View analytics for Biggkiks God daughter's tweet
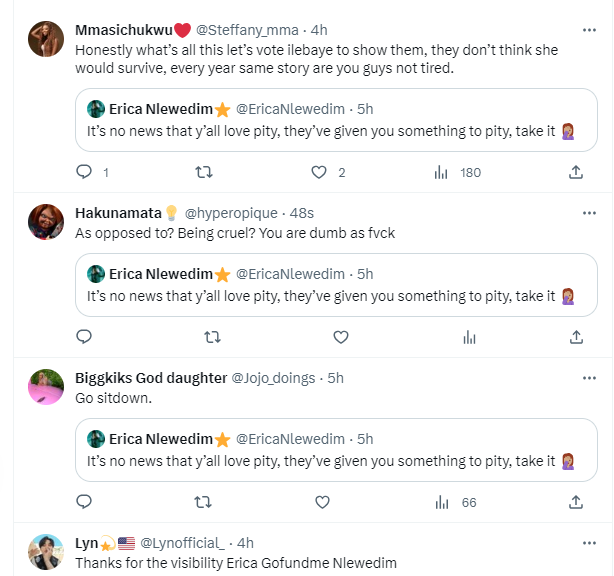The width and height of the screenshot is (614, 576). pos(441,502)
